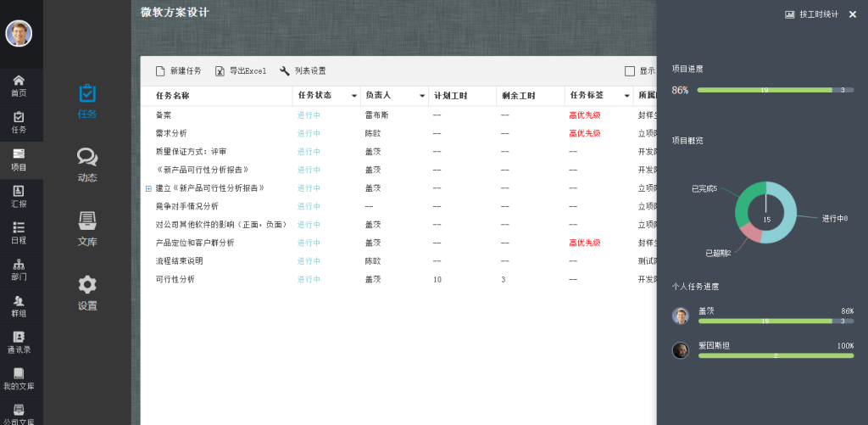Image resolution: width=868 pixels, height=425 pixels.
Task: Open the 可行性分析 task
Action: click(x=175, y=279)
